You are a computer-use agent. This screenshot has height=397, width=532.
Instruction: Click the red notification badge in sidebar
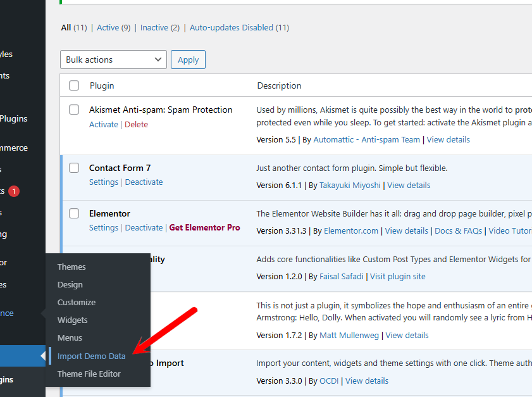[x=13, y=191]
